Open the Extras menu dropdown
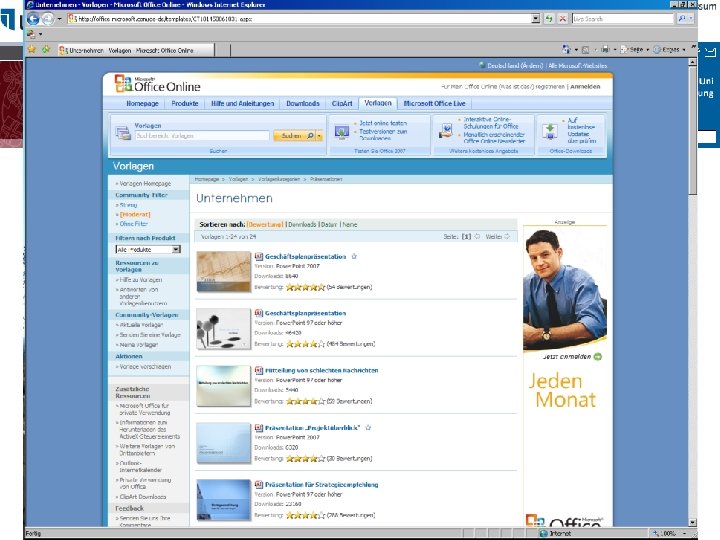 click(x=670, y=49)
